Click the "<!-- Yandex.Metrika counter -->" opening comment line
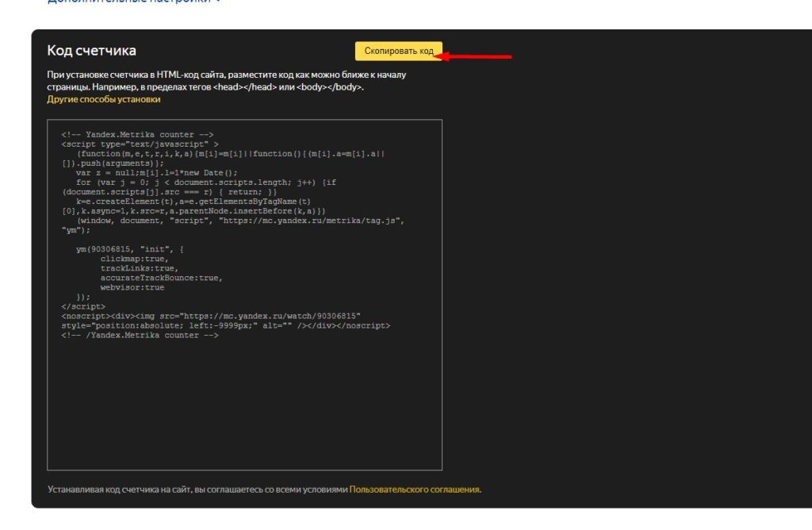812x530 pixels. pos(137,135)
